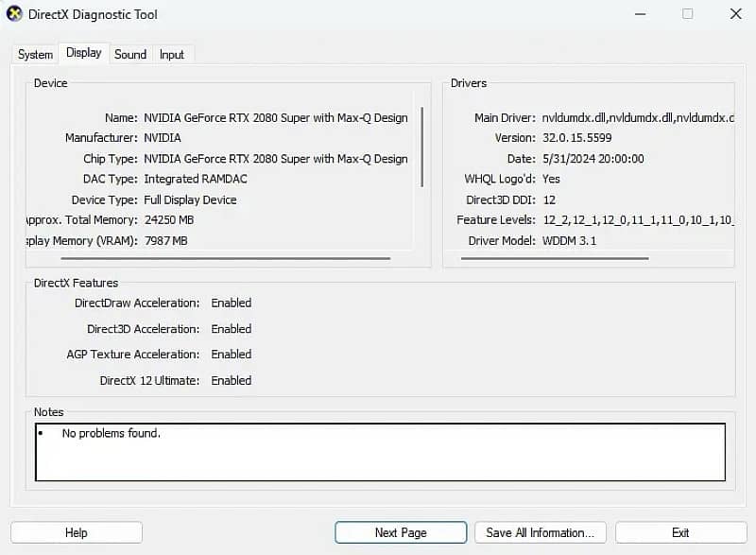Viewport: 756px width, 555px height.
Task: Click the DirectX 12 Ultimate Enabled value
Action: (232, 380)
